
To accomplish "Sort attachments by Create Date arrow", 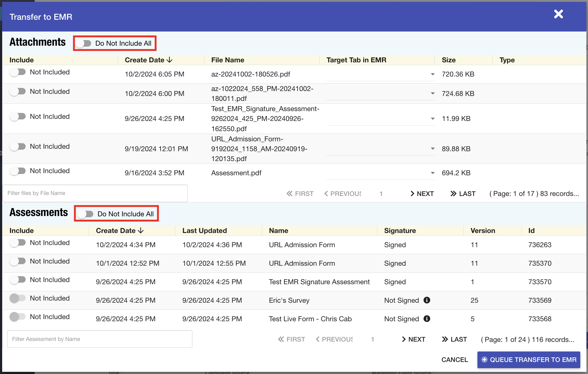I will pyautogui.click(x=169, y=60).
